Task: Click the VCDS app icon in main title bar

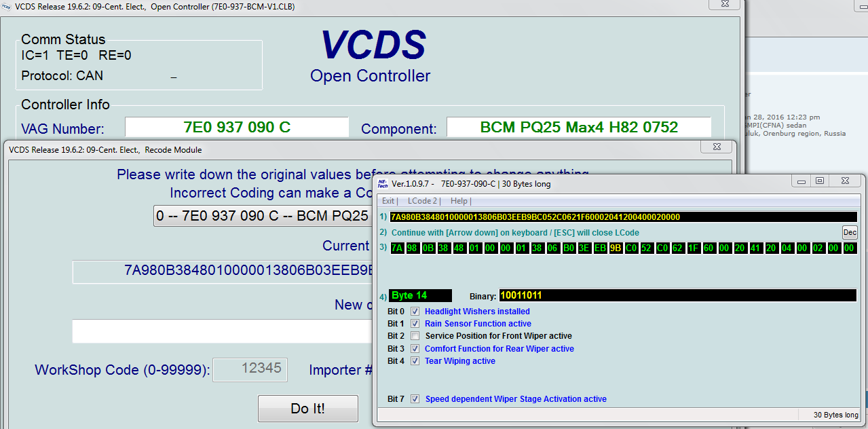Action: (x=6, y=6)
